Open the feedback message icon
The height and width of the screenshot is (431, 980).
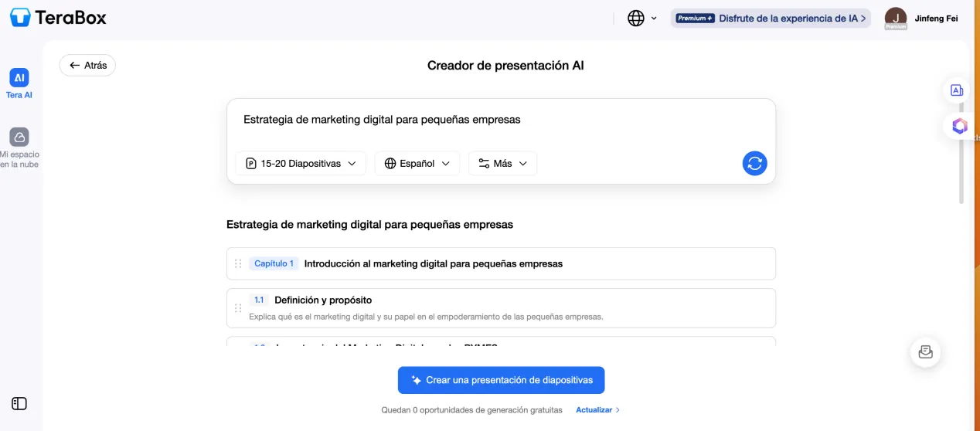[x=925, y=352]
